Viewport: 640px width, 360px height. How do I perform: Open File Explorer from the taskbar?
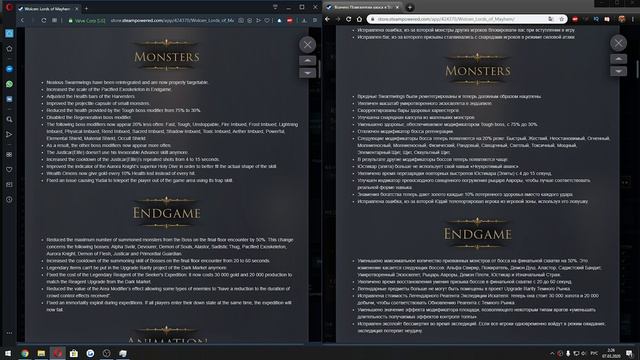point(41,353)
